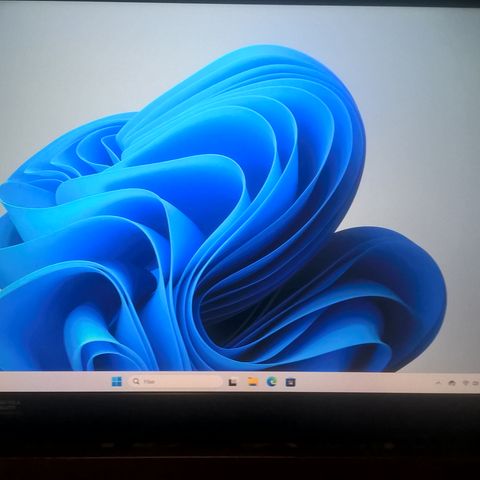This screenshot has height=480, width=480.
Task: Expand hidden system tray icons chevron
Action: click(438, 383)
